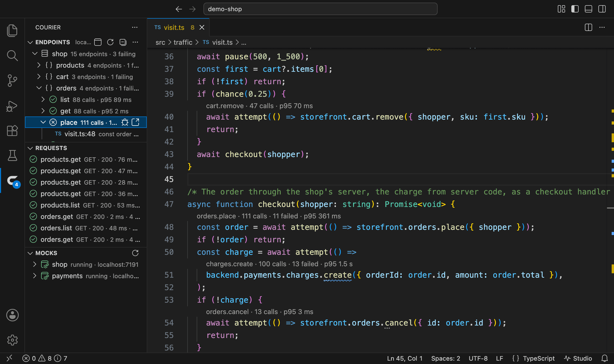Click the traffic breadcrumb folder
Screen dimensions: 614x364
183,42
